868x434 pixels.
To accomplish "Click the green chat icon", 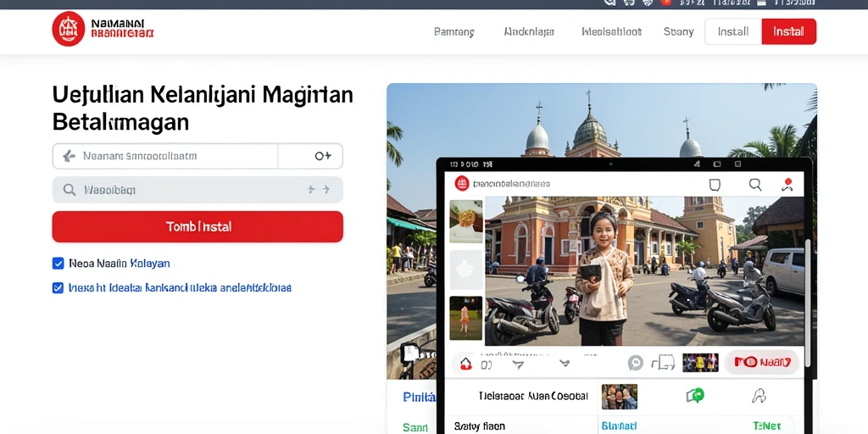I will (x=695, y=395).
